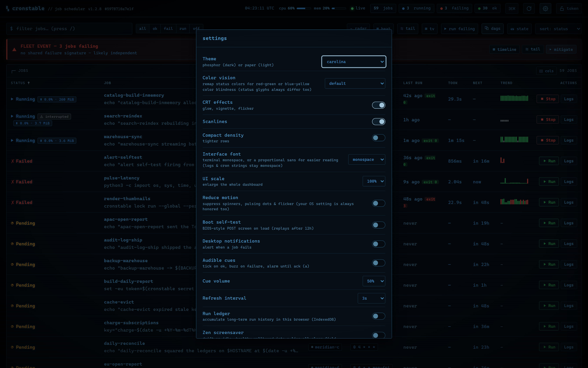Open the state button in toolbar
The width and height of the screenshot is (588, 368).
(519, 29)
